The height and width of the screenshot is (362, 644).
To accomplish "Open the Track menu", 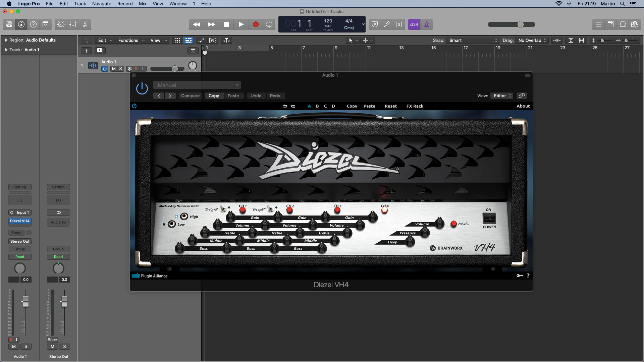I will [80, 4].
